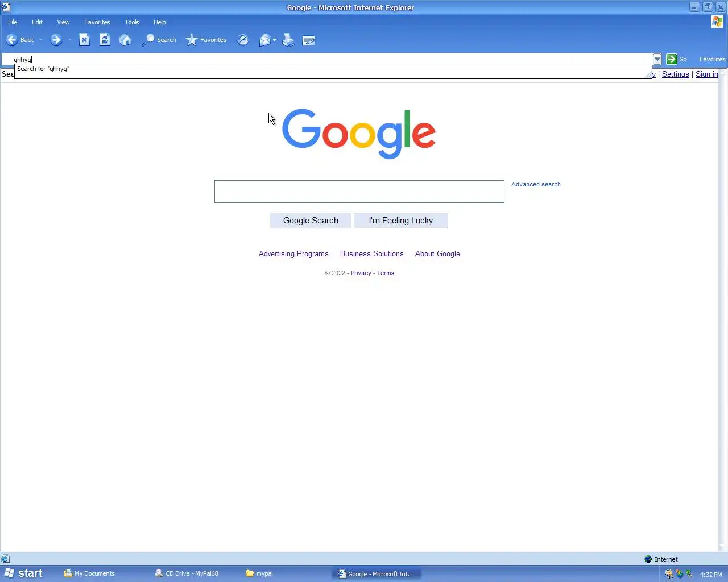Click the Edit toolbar icon
Viewport: 728px width, 582px height.
[x=309, y=40]
